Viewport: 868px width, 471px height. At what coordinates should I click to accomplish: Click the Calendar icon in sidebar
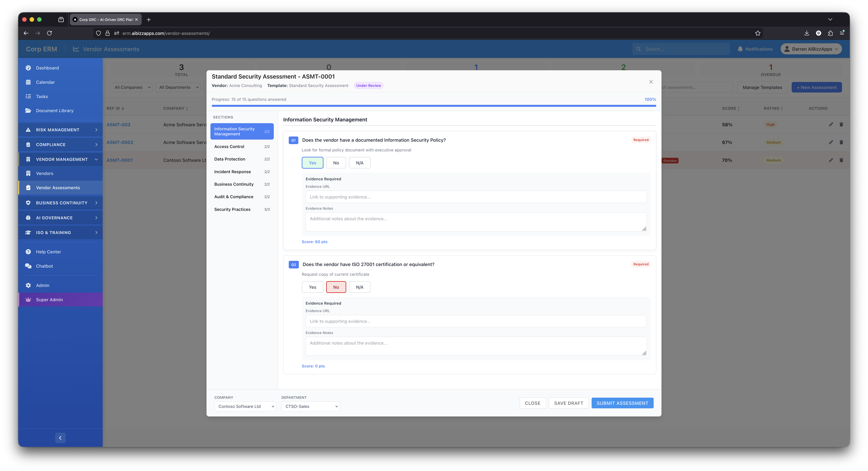point(28,82)
